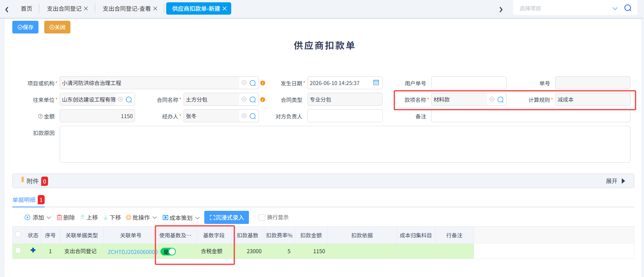Switch to the 支出合同登记 tab

point(64,8)
